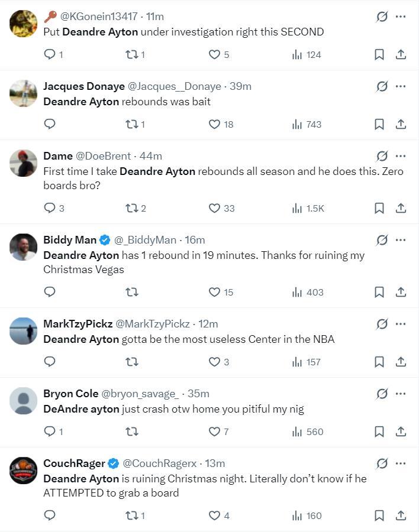Open the @_BiddyMan profile handle

(145, 240)
